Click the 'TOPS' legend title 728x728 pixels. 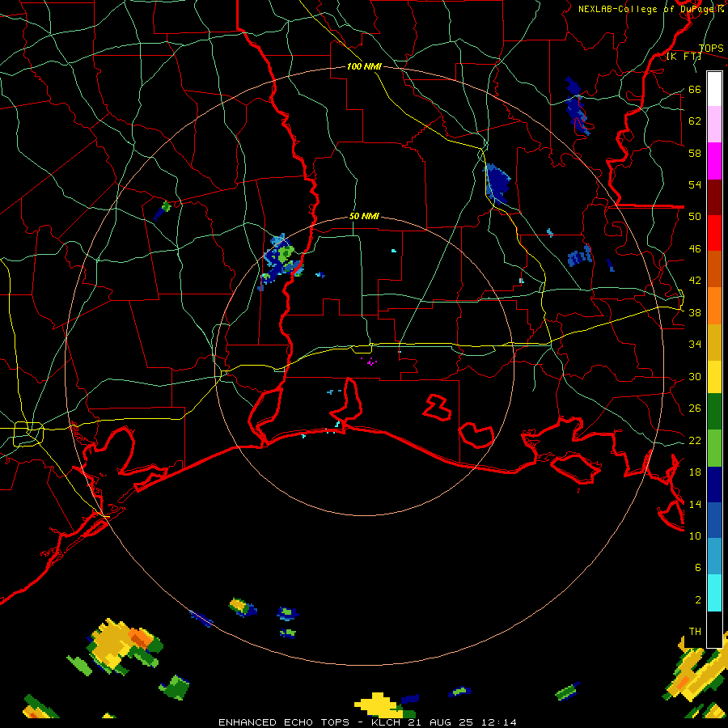tap(711, 49)
